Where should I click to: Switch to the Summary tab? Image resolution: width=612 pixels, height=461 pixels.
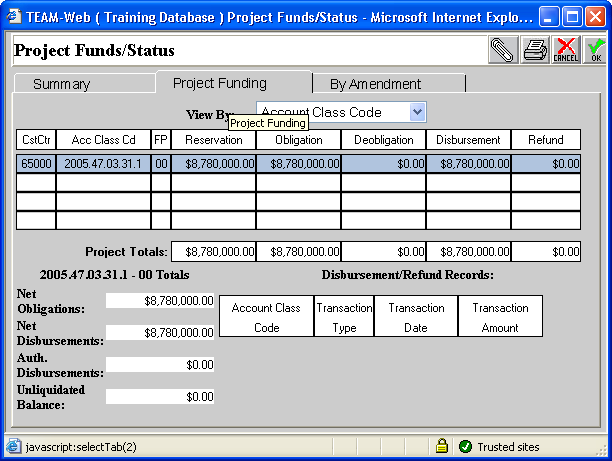point(61,84)
